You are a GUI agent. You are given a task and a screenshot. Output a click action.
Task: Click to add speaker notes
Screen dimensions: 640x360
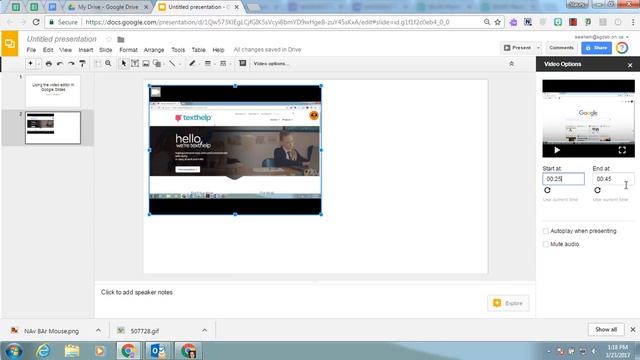tap(137, 292)
